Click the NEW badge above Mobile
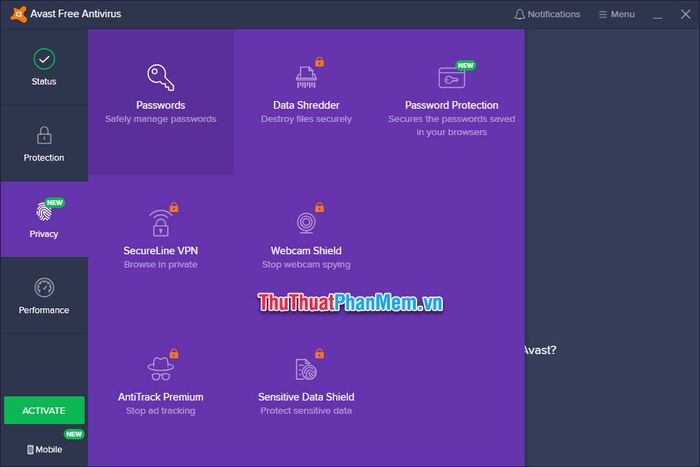This screenshot has height=467, width=700. click(x=74, y=434)
